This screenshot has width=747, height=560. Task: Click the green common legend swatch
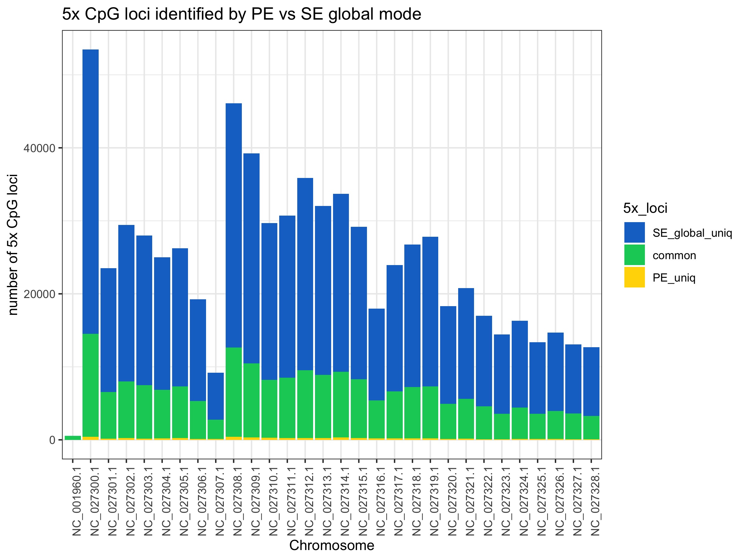pos(634,255)
